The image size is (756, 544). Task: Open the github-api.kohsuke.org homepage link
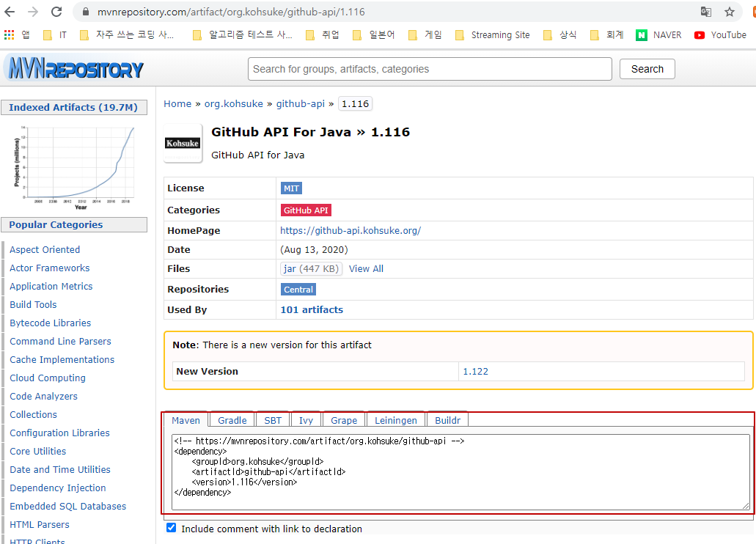[x=351, y=230]
